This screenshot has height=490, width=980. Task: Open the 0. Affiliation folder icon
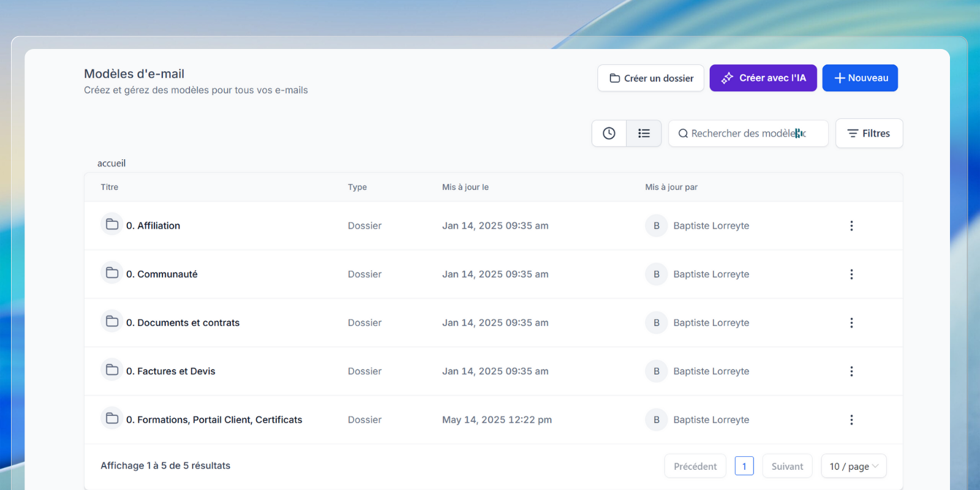coord(112,224)
